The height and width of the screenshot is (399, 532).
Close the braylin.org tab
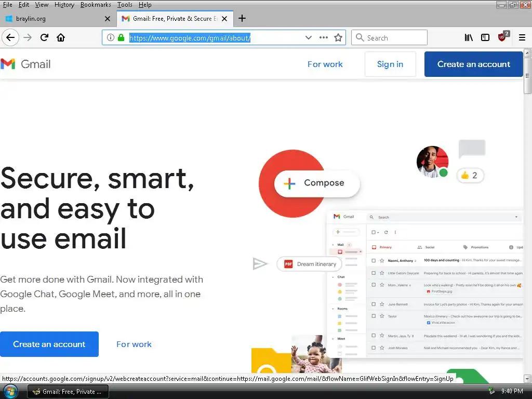pos(108,19)
